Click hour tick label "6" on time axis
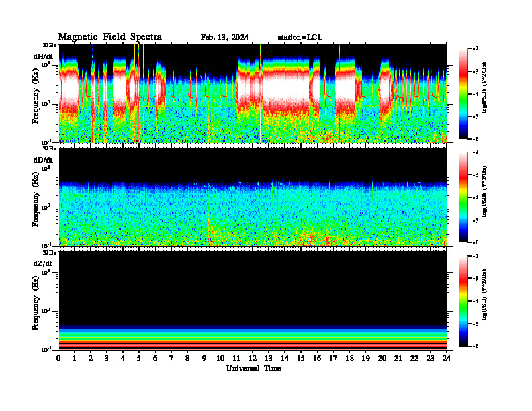532x411 pixels. 155,359
